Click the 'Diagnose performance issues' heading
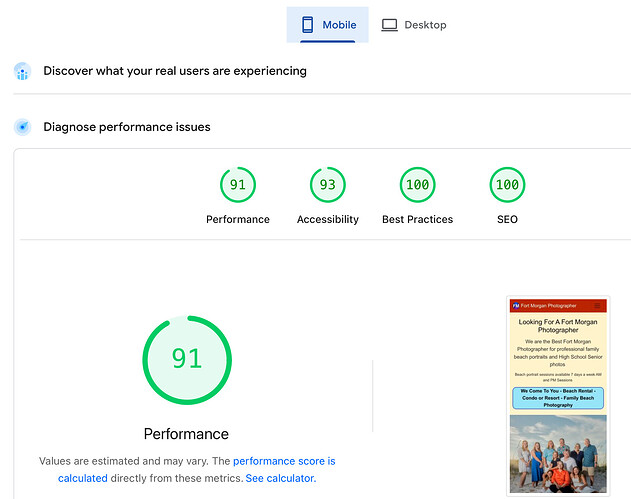 (x=127, y=127)
